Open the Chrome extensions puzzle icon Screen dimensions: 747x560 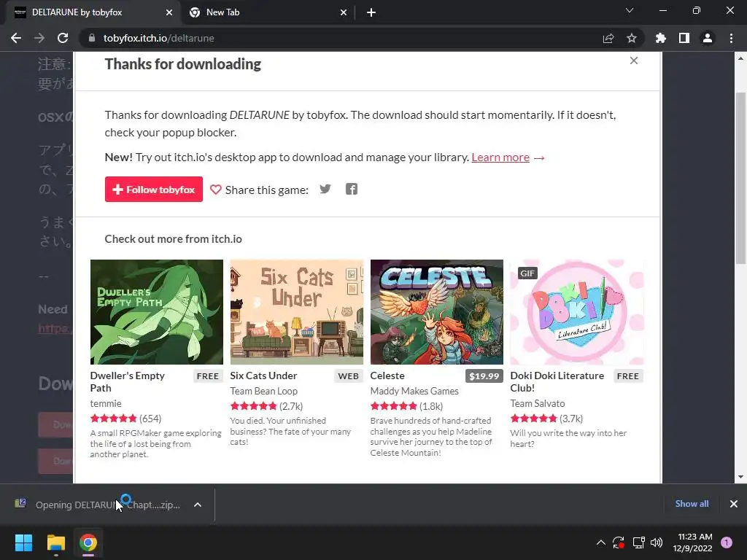coord(660,38)
